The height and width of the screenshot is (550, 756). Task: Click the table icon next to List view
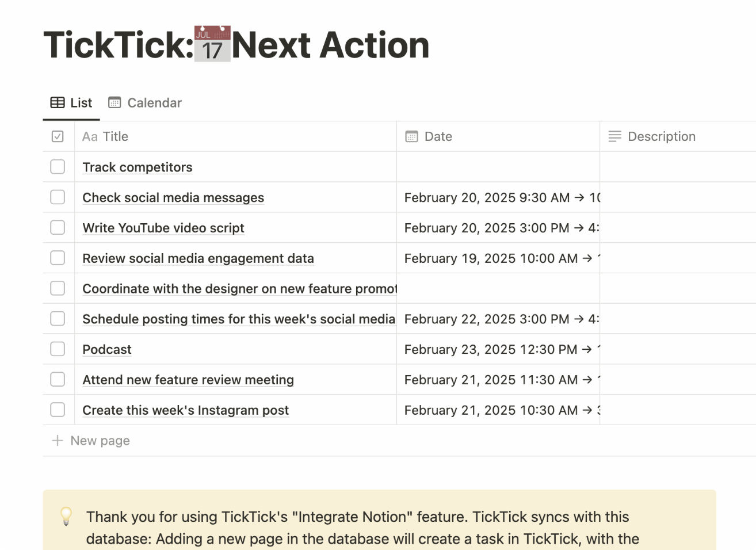pyautogui.click(x=58, y=102)
